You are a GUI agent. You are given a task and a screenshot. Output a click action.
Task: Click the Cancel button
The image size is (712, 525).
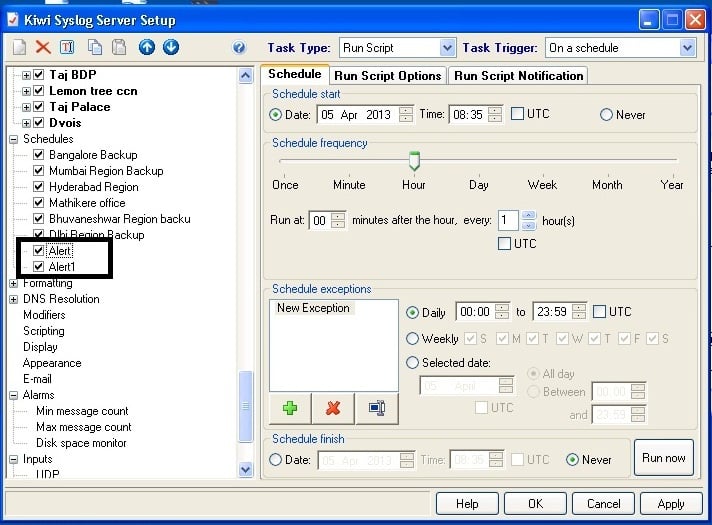[603, 504]
